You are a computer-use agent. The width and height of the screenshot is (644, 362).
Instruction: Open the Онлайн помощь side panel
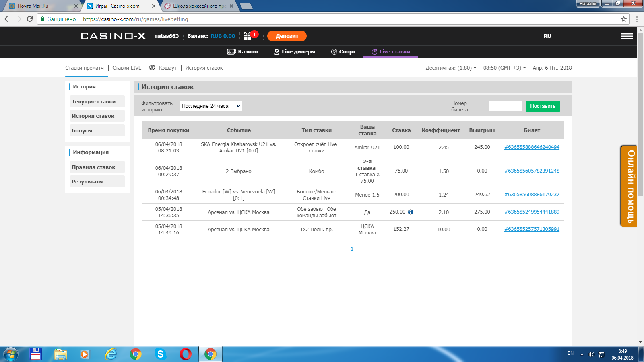(629, 186)
